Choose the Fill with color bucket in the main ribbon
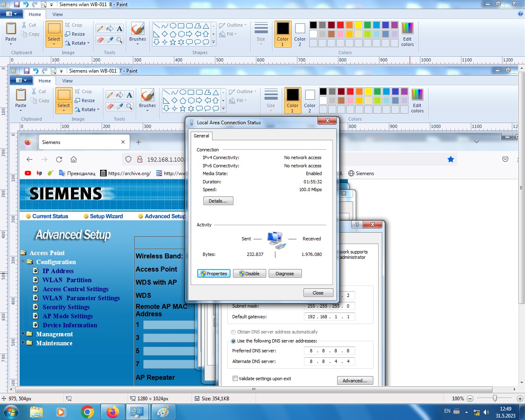525x420 pixels. click(110, 28)
